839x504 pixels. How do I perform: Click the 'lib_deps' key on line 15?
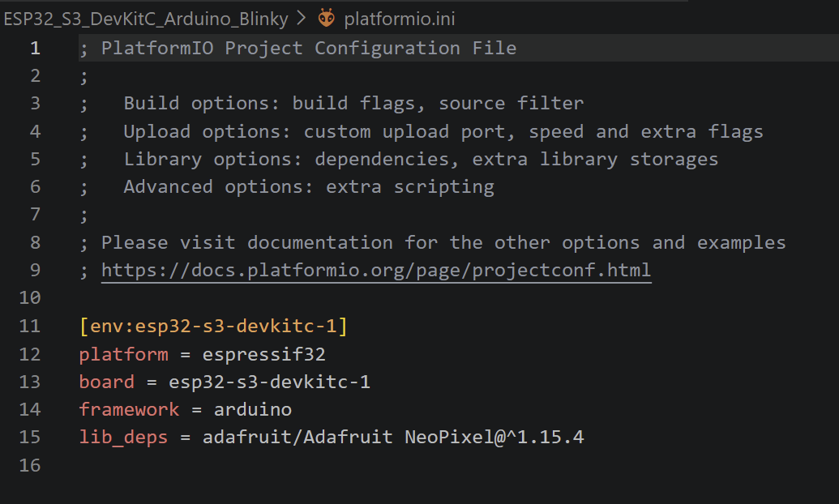123,438
